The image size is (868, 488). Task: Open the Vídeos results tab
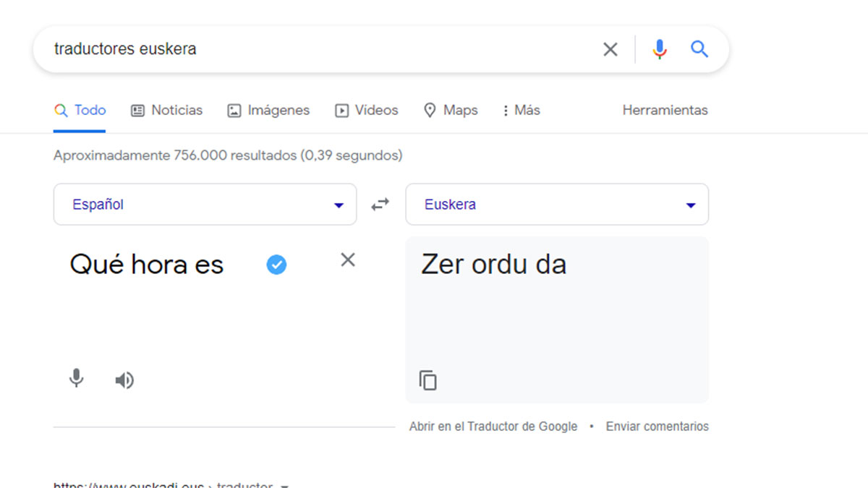click(367, 111)
